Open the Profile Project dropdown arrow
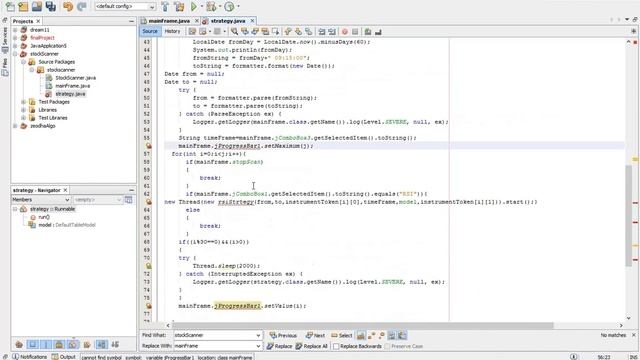This screenshot has width=640, height=360. pos(238,7)
